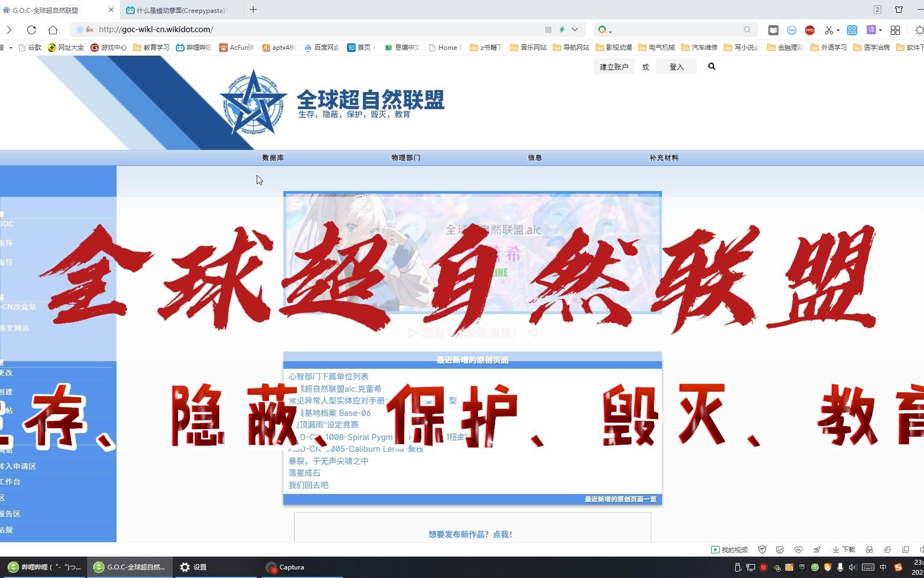The image size is (924, 578).
Task: Open a new browser tab with plus
Action: 253,10
